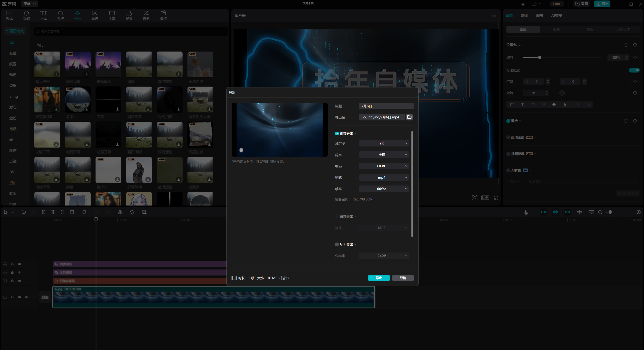Switch to the AI效果 tab
Image resolution: width=644 pixels, height=350 pixels.
click(x=556, y=15)
